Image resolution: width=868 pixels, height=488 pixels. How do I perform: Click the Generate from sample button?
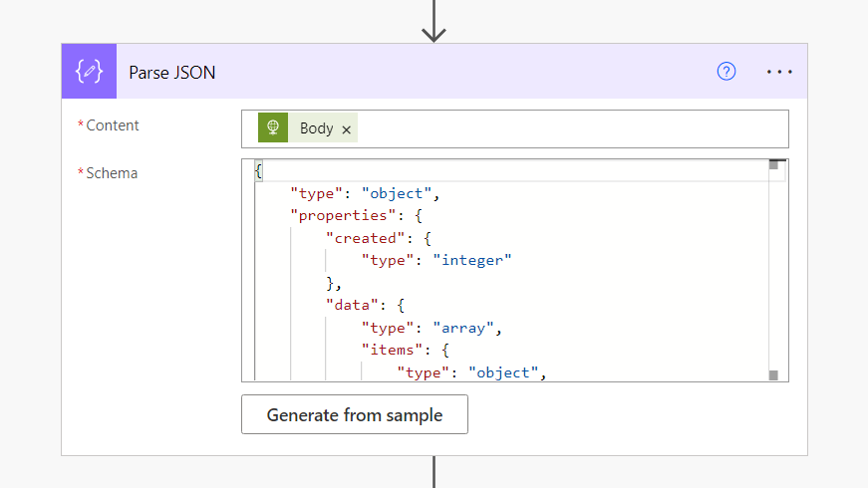point(354,414)
